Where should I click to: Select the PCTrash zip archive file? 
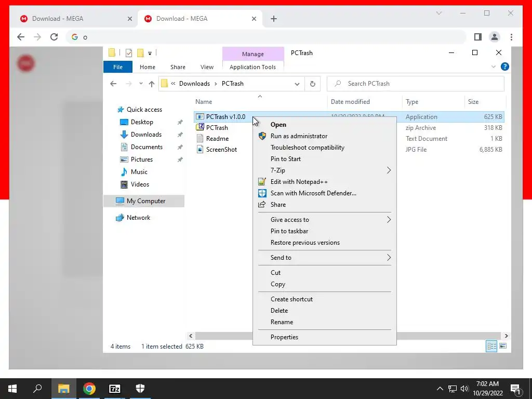[x=217, y=128]
